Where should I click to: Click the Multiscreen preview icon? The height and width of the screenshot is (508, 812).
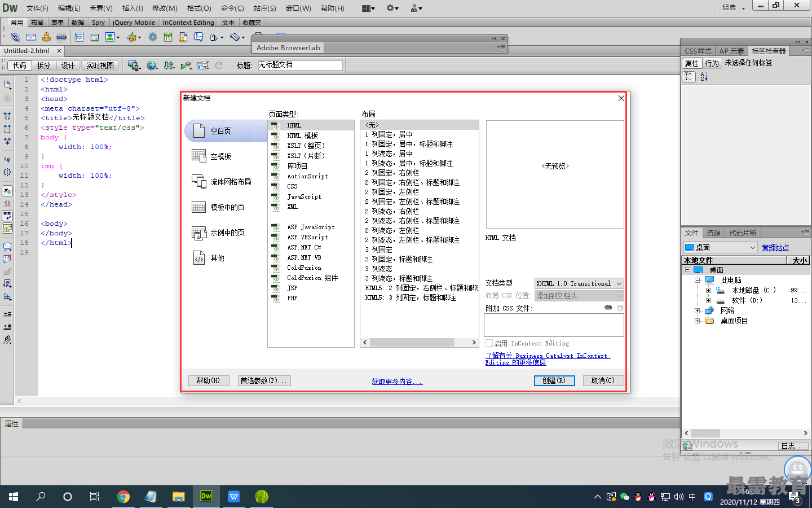pyautogui.click(x=134, y=65)
